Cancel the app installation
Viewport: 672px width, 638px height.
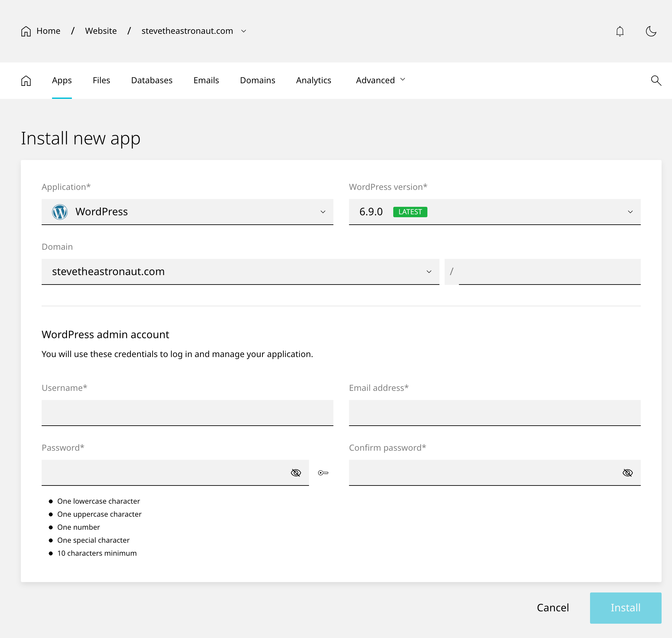point(553,608)
